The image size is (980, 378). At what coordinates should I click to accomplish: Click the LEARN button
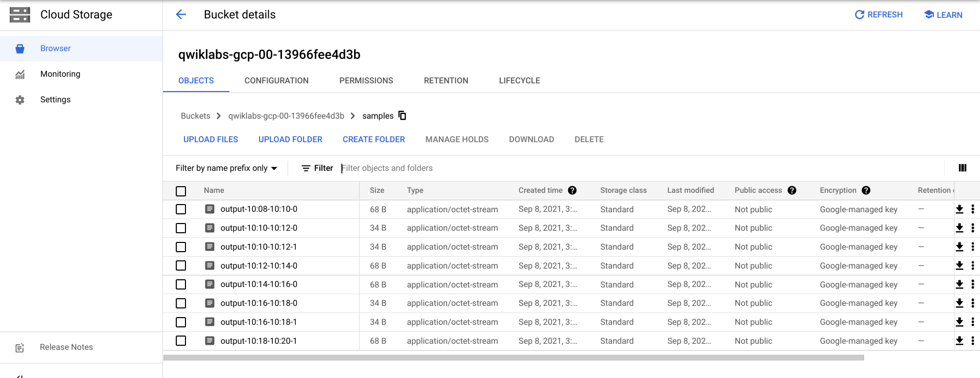pos(943,15)
